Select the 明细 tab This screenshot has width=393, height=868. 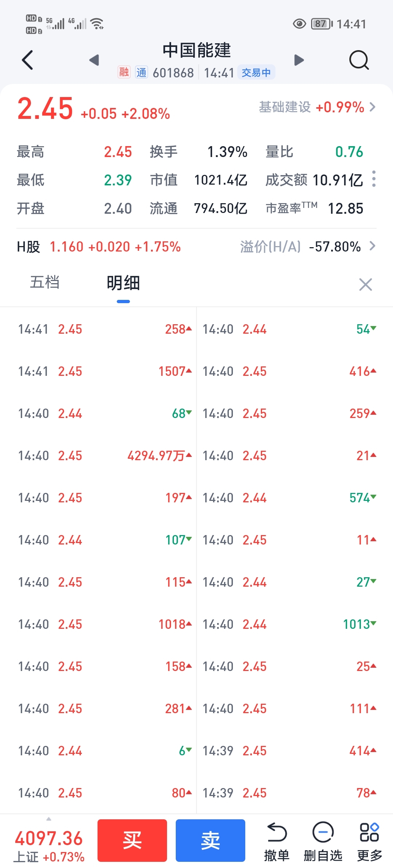pyautogui.click(x=123, y=283)
